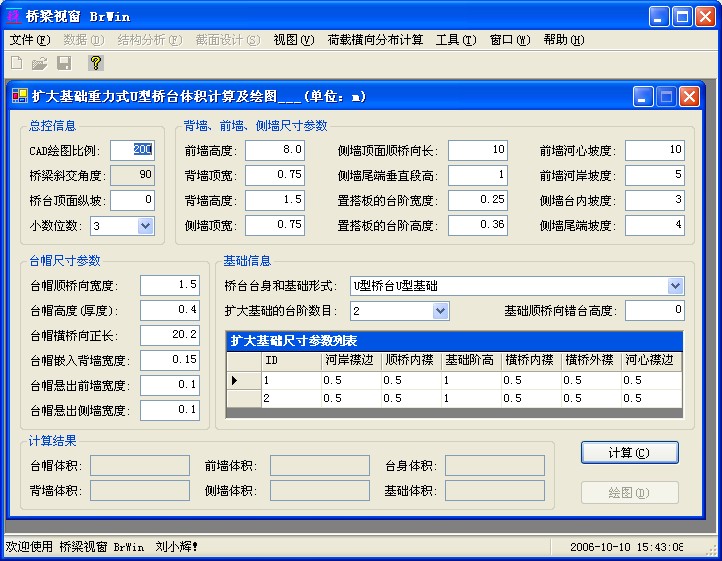Select the row selector for table row 1
The width and height of the screenshot is (722, 561).
point(236,381)
